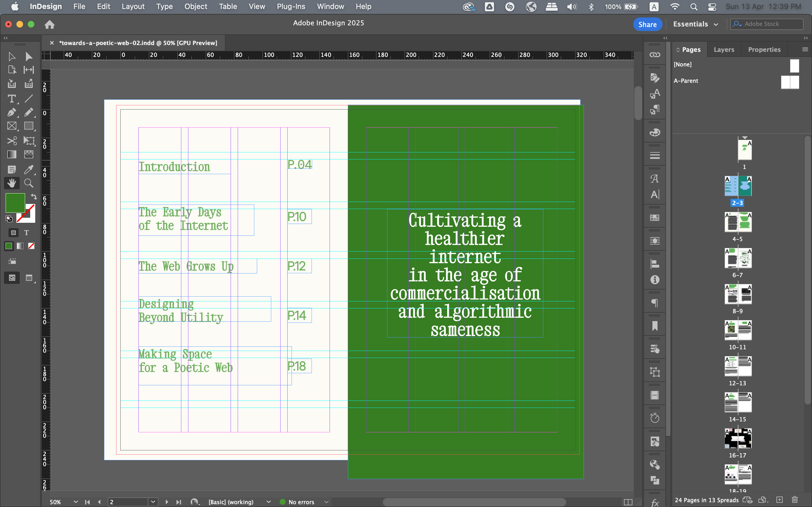The width and height of the screenshot is (812, 507).
Task: Pick the Eyedropper tool
Action: tap(28, 169)
